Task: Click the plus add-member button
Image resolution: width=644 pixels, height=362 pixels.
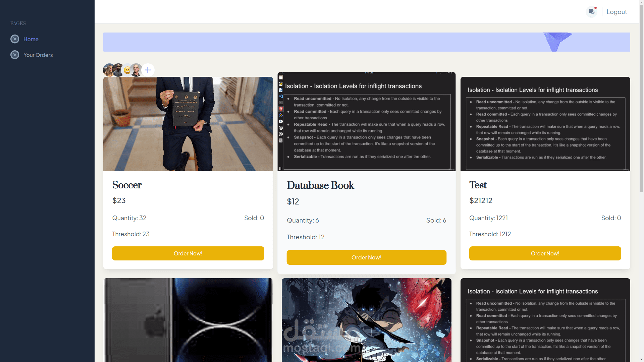Action: pos(148,70)
